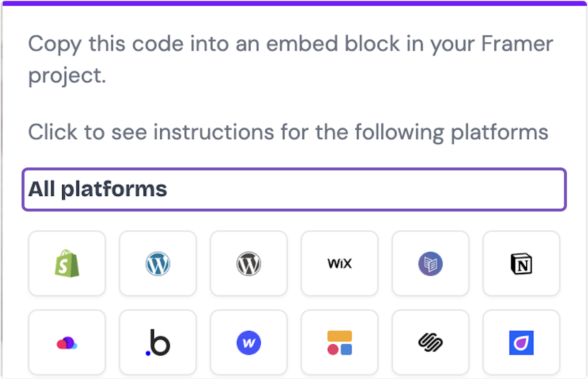Select the Shopify platform icon

coord(67,263)
